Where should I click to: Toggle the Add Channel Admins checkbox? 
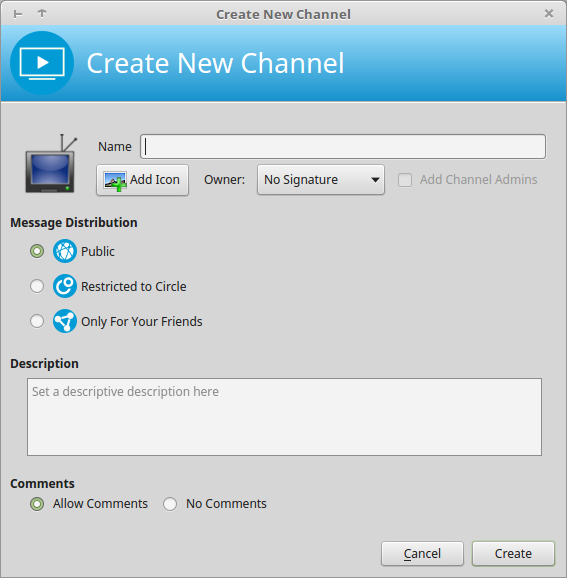[x=405, y=180]
